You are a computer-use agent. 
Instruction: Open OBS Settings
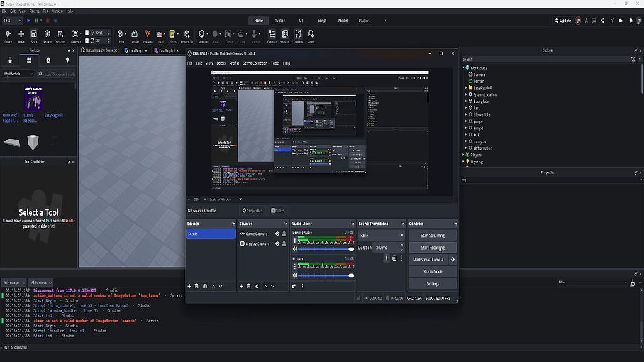(x=433, y=284)
